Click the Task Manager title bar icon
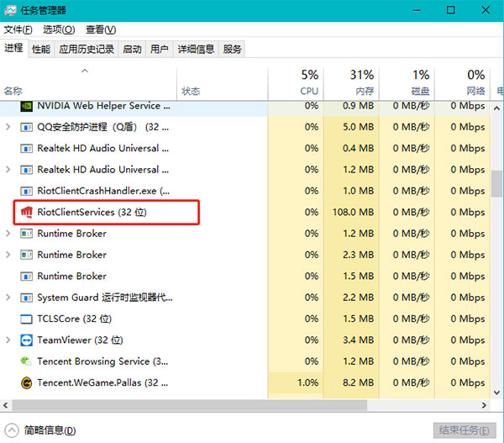 (10, 10)
